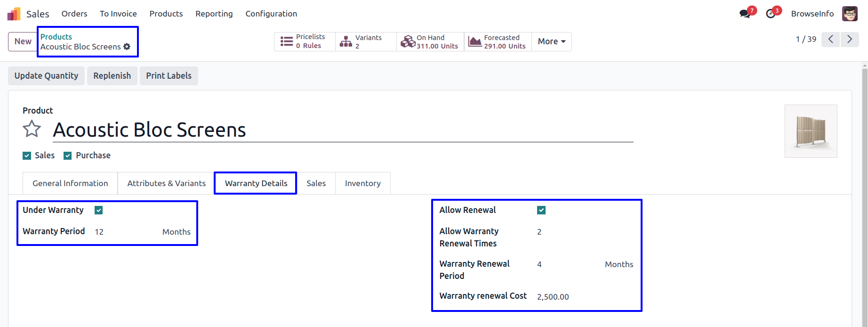Expand the More dropdown
The height and width of the screenshot is (327, 868).
coord(551,41)
